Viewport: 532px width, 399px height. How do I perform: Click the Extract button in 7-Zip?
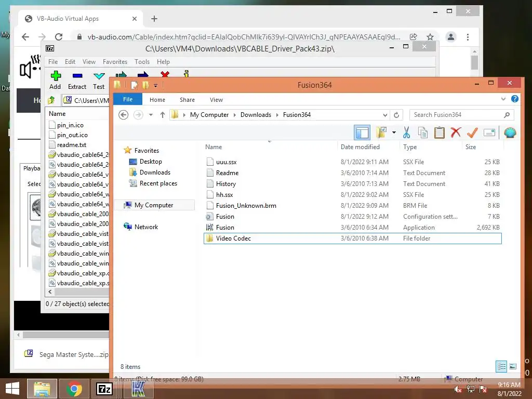pyautogui.click(x=77, y=81)
